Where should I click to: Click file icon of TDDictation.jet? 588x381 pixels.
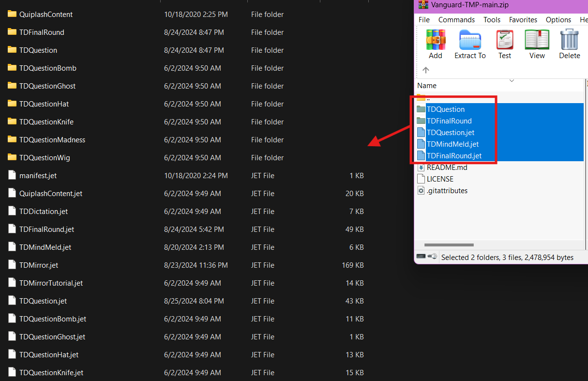[12, 211]
